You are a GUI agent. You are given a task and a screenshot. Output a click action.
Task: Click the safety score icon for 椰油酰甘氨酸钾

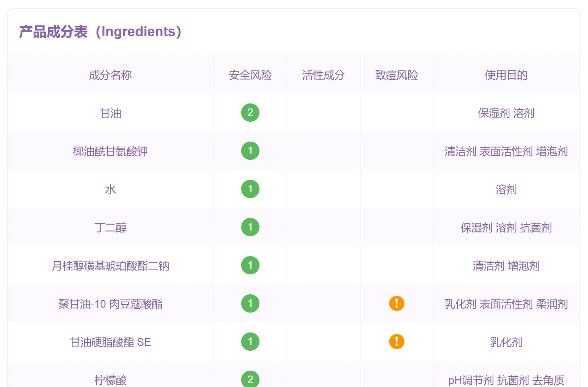point(250,151)
